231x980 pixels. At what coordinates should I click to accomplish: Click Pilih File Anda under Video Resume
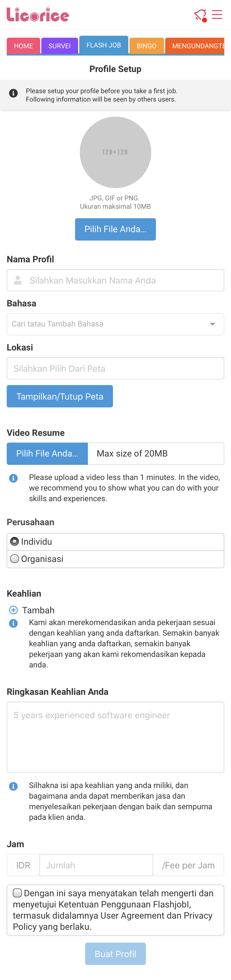tap(47, 453)
